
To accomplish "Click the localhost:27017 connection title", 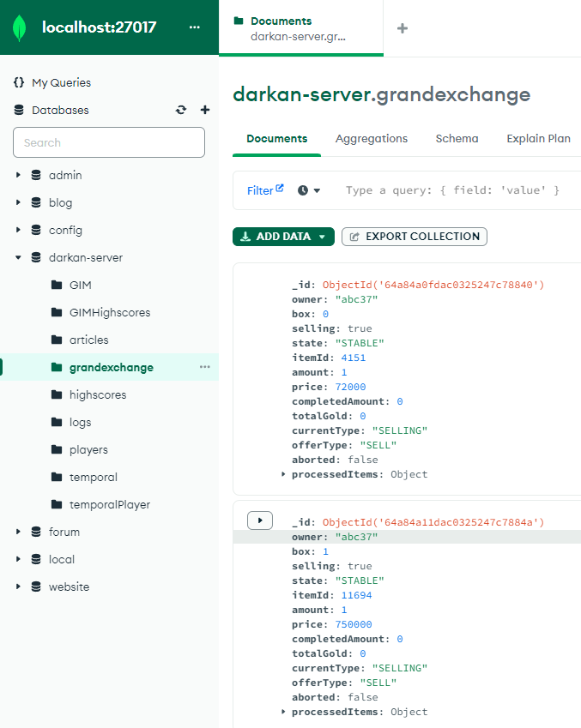I will coord(99,27).
